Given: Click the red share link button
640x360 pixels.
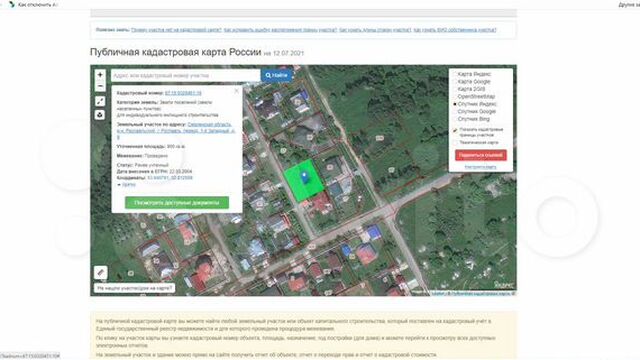Looking at the screenshot, I should click(x=481, y=155).
